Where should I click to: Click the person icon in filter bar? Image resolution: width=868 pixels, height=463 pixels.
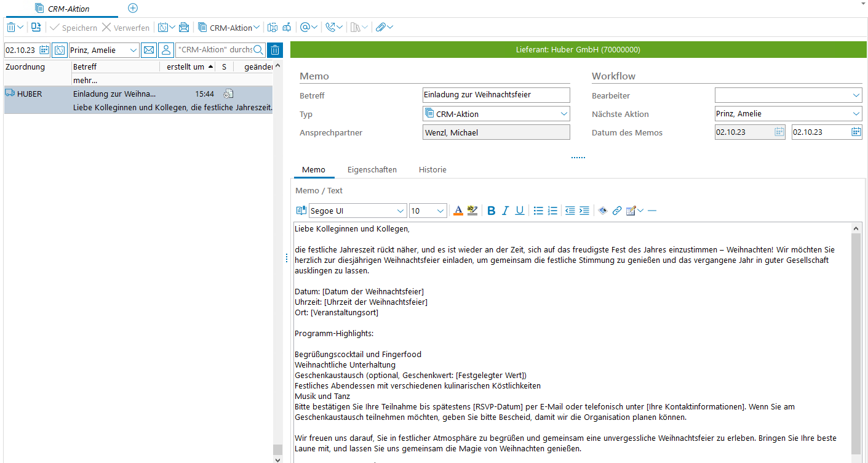(165, 50)
